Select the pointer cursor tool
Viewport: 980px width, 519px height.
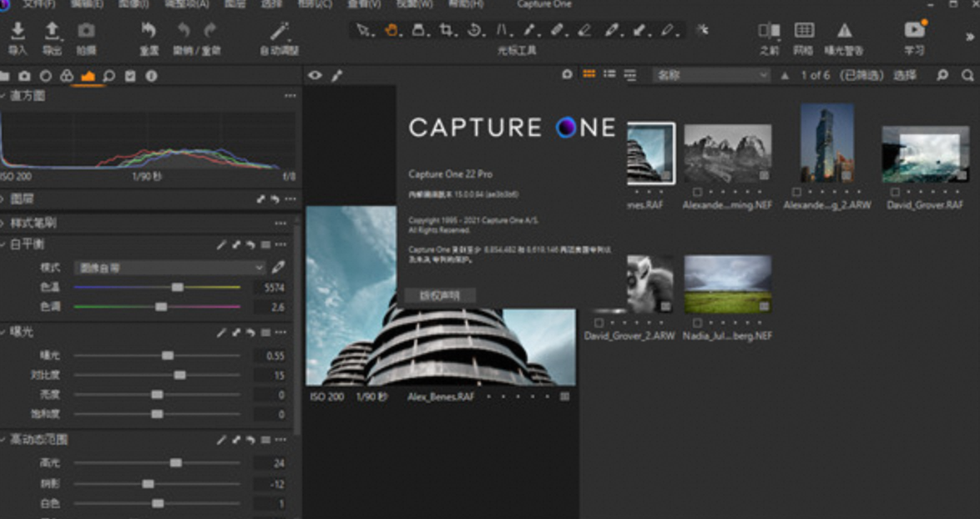(x=362, y=30)
